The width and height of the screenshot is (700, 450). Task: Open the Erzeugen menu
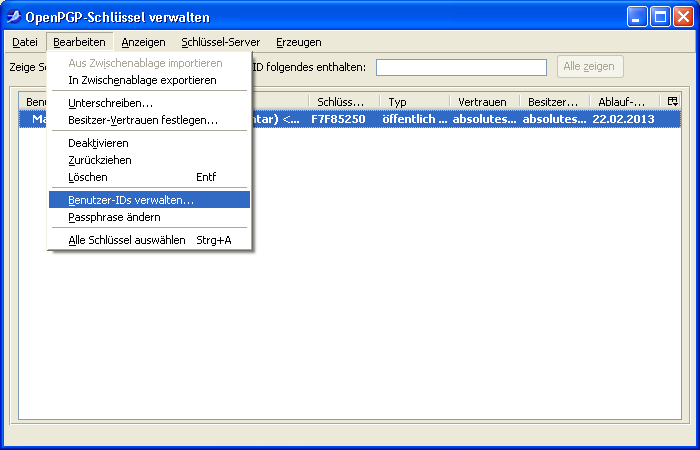coord(299,42)
